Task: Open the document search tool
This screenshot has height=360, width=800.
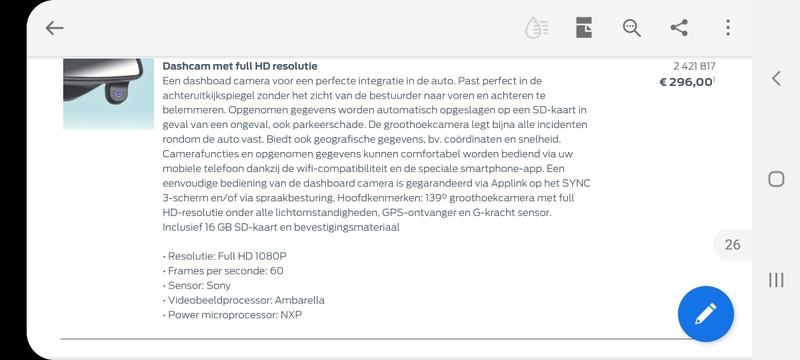Action: (632, 28)
